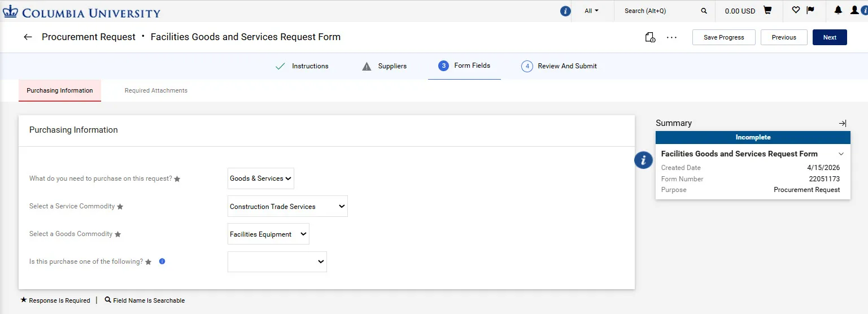Click the Suppliers warning triangle icon

(x=367, y=66)
